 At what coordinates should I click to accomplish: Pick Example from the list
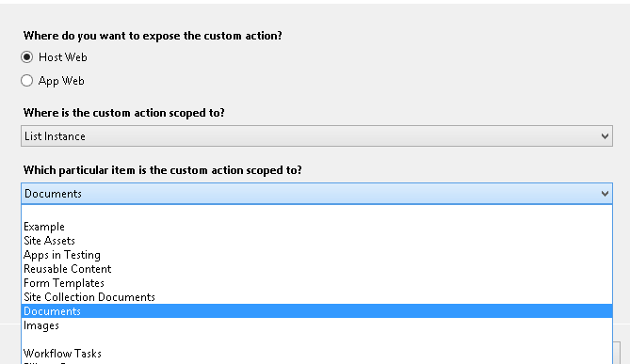[316, 227]
